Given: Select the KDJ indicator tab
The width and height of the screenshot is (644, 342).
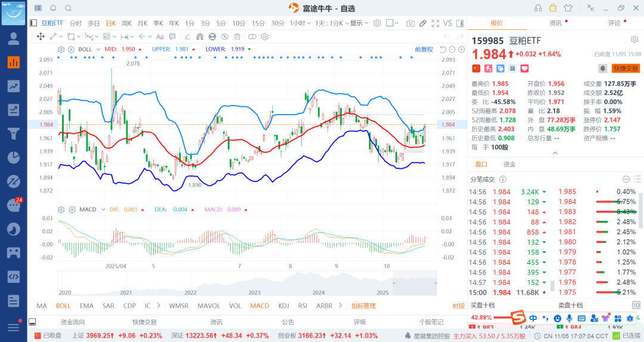Looking at the screenshot, I should pyautogui.click(x=284, y=306).
